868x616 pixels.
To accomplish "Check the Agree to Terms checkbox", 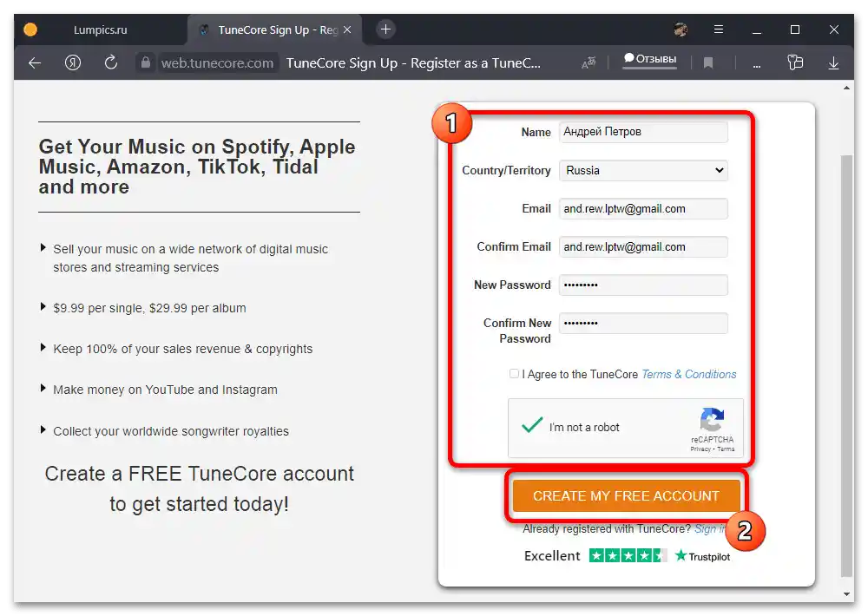I will [x=514, y=374].
